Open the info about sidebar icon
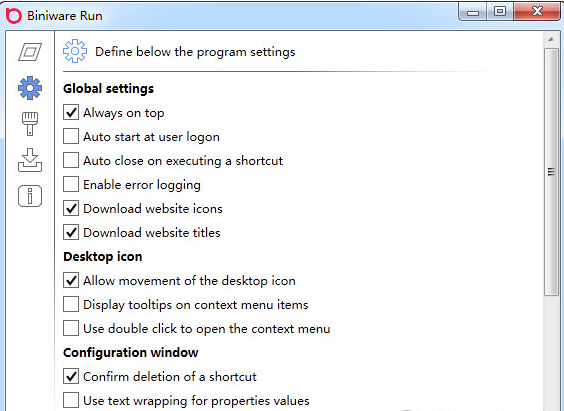564x411 pixels. (x=30, y=196)
